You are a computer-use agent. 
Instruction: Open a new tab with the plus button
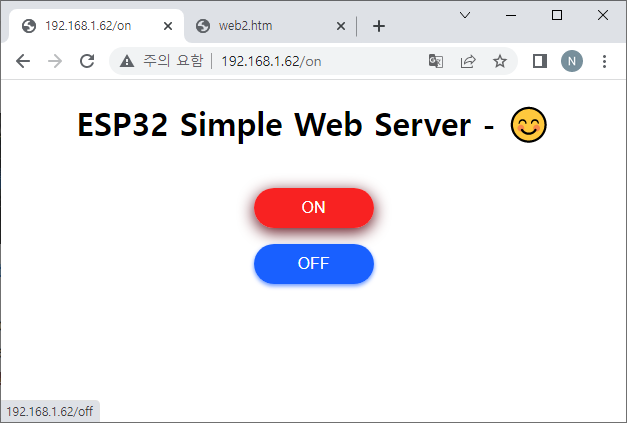point(379,26)
